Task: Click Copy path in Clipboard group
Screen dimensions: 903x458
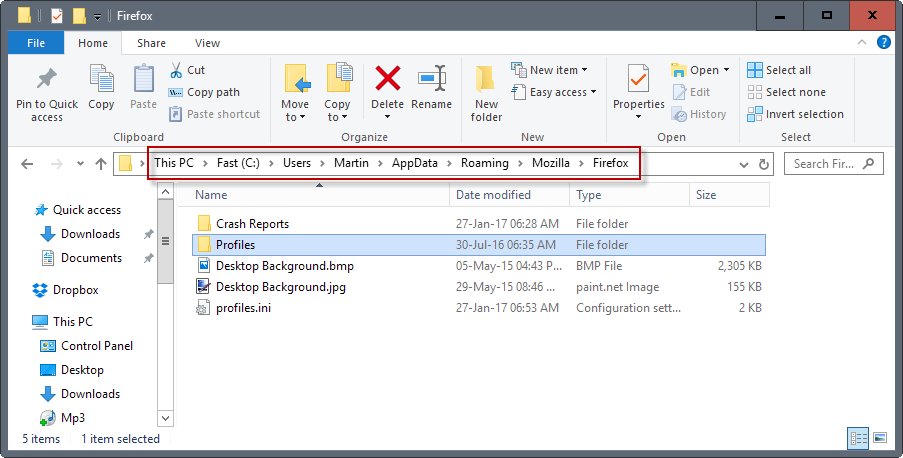Action: point(204,92)
